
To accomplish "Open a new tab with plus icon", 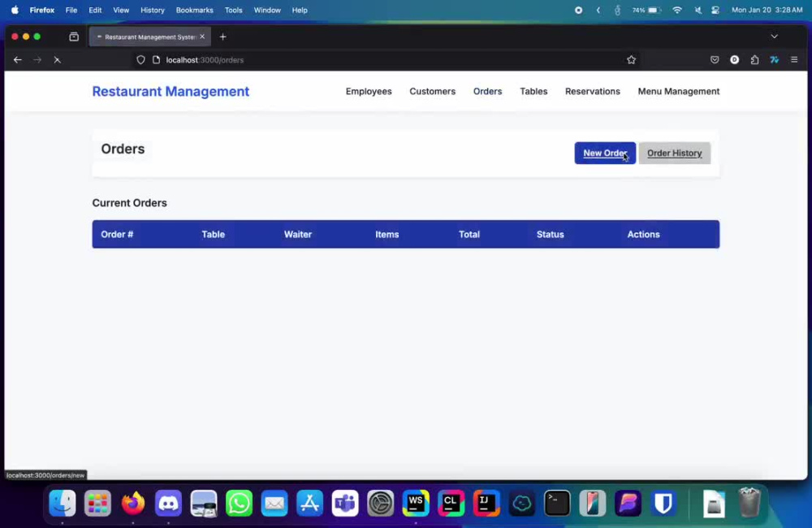I will 222,37.
